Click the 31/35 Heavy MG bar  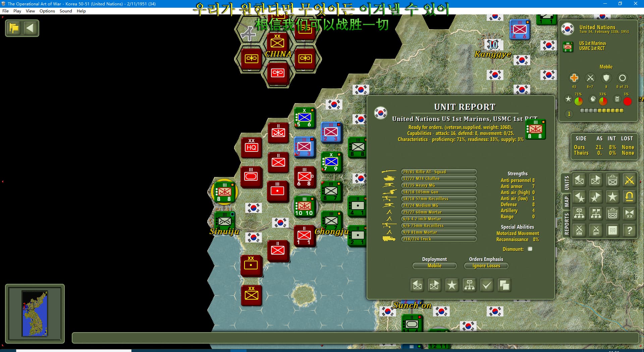(439, 185)
